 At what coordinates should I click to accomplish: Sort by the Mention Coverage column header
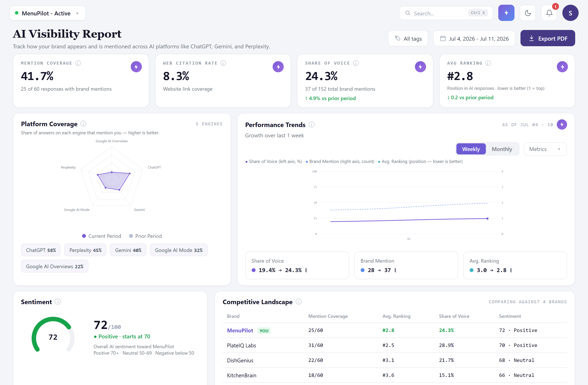click(x=328, y=316)
